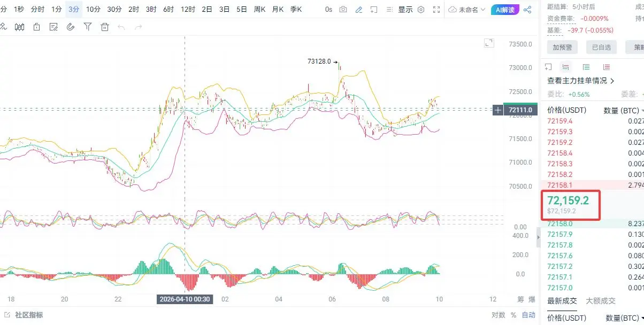Viewport: 644px width, 325px height.
Task: Select the 1分 interval
Action: coord(56,9)
